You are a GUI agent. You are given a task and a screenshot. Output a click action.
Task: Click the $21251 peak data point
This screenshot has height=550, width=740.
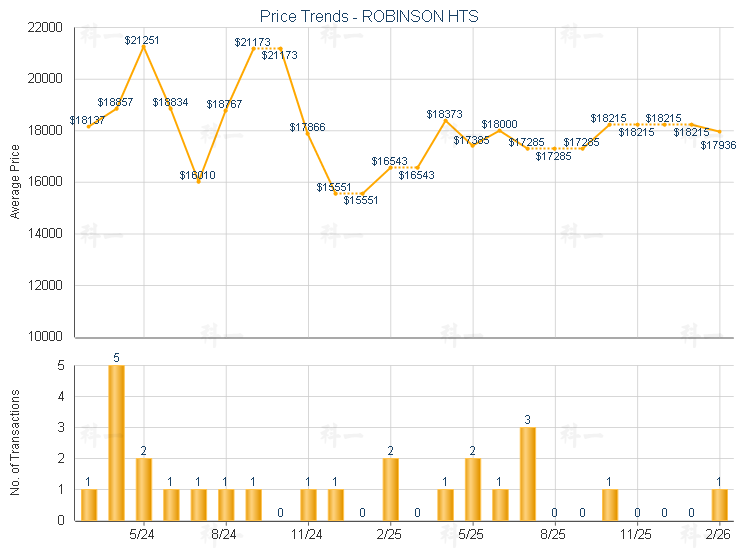(x=144, y=46)
